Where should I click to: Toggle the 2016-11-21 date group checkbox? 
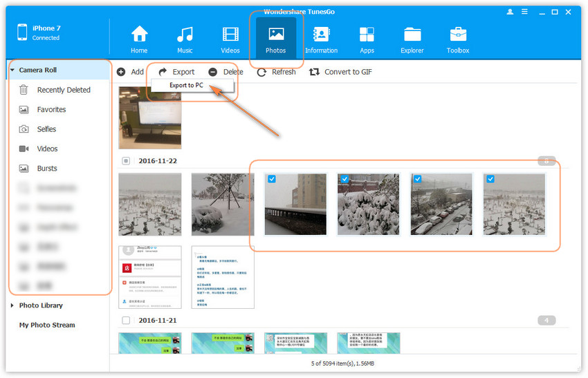click(125, 321)
